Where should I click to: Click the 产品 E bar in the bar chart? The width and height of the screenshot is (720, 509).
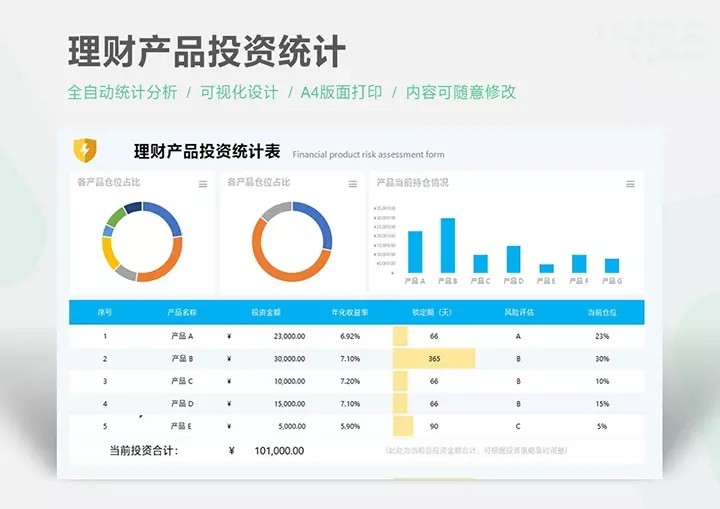[x=546, y=268]
